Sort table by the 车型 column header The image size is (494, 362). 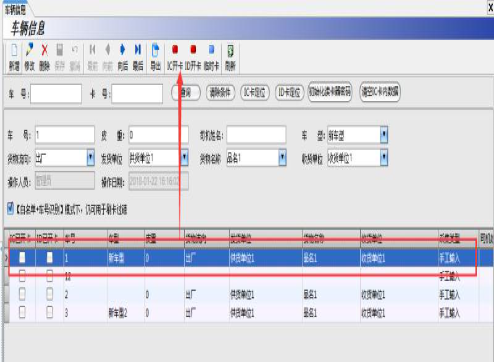point(126,238)
